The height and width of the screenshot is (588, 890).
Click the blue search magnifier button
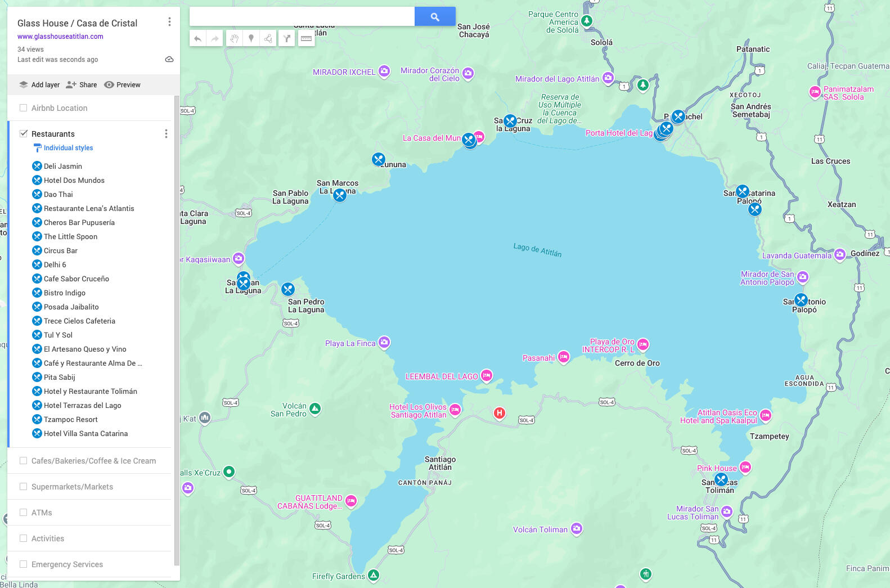point(435,17)
